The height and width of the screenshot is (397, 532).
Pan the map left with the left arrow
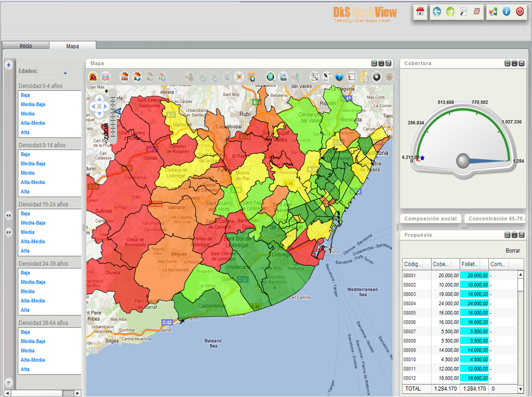[93, 106]
